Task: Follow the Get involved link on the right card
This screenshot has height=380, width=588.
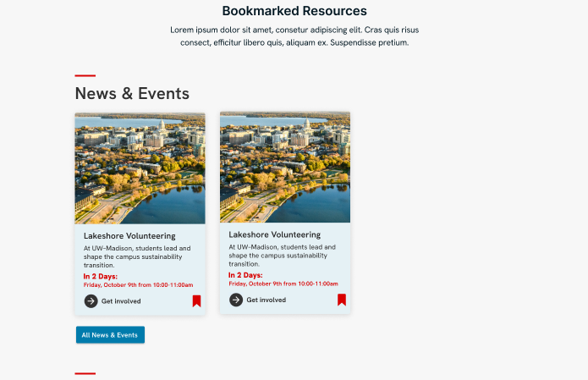Action: click(x=267, y=300)
